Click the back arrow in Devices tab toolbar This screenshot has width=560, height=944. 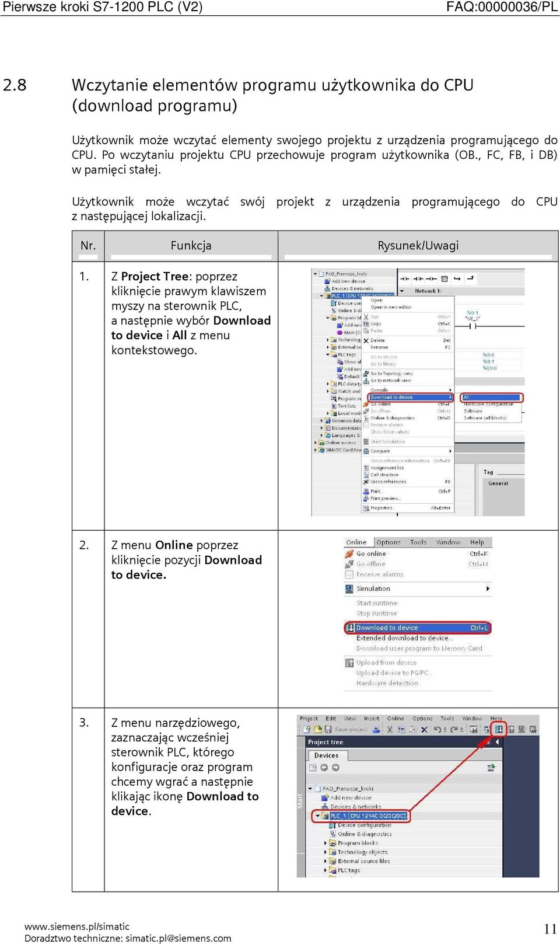coord(324,768)
